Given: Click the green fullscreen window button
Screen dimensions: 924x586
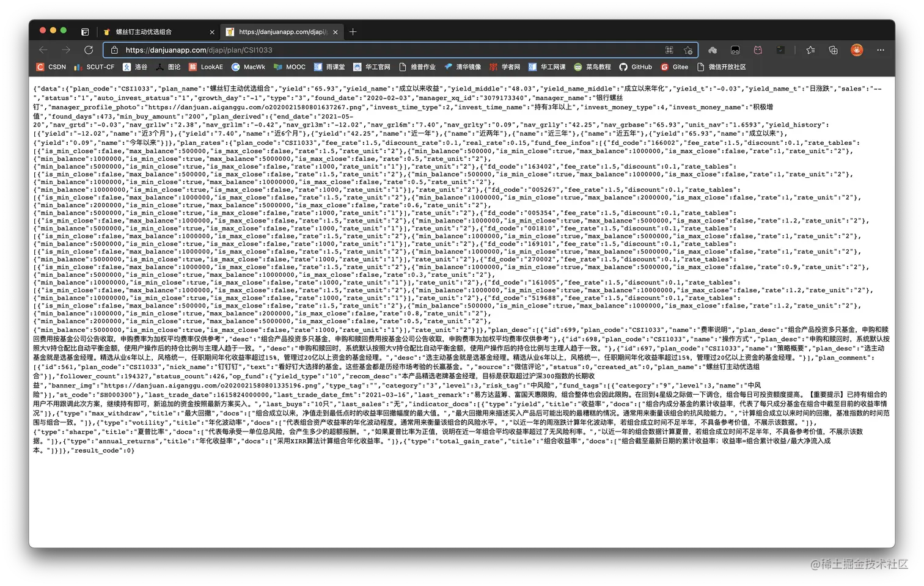Looking at the screenshot, I should (x=64, y=31).
